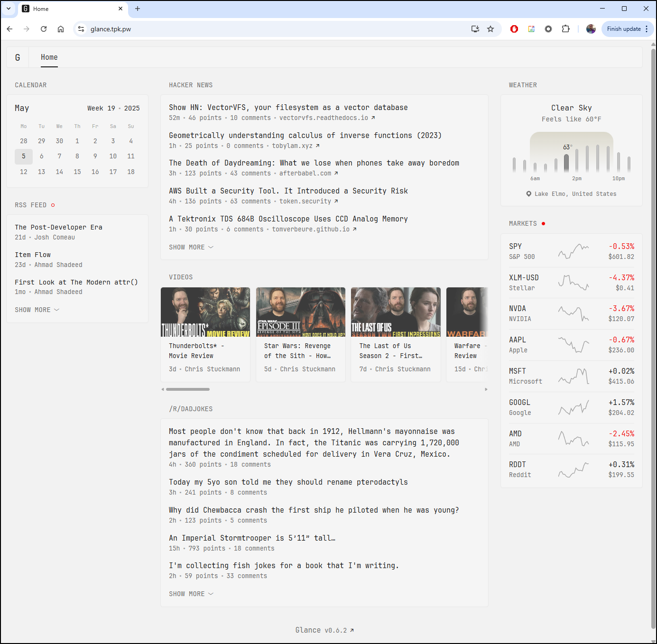Open tobylam.xyz source link
This screenshot has height=644, width=657.
point(296,146)
